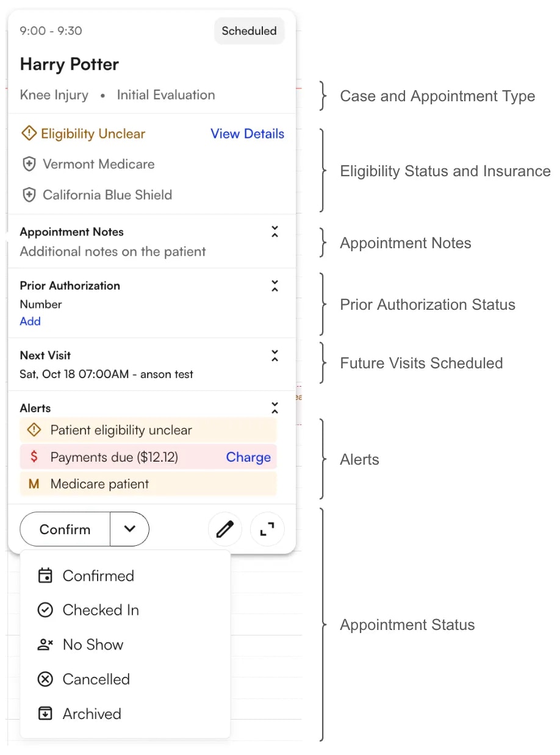Click the red dollar payments icon
Image resolution: width=560 pixels, height=755 pixels.
coord(34,457)
